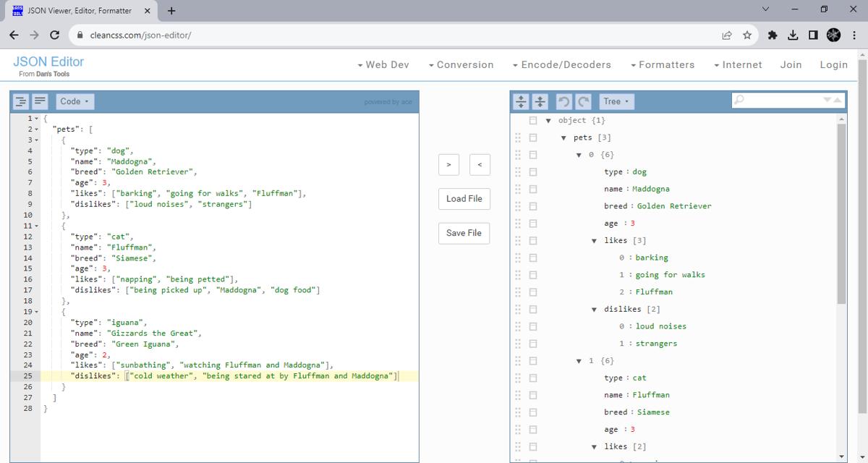Viewport: 868px width, 463px height.
Task: Open the Tree view mode dropdown
Action: point(616,101)
